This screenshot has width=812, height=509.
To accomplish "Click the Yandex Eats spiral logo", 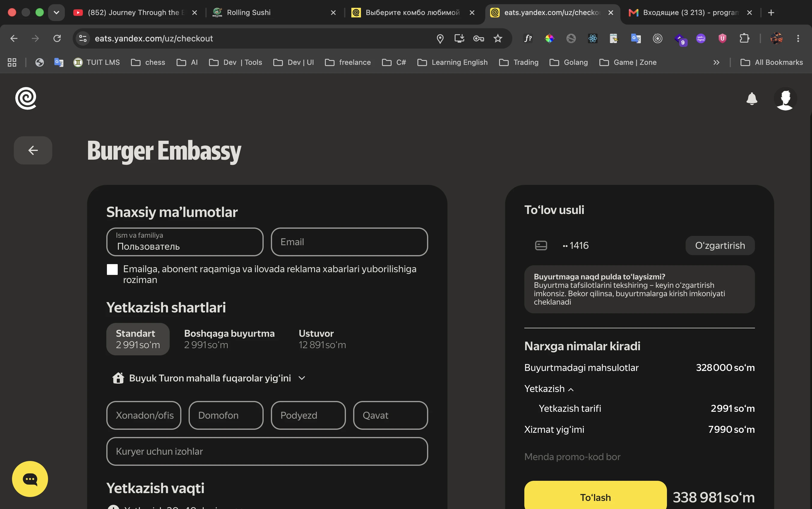I will 26,98.
